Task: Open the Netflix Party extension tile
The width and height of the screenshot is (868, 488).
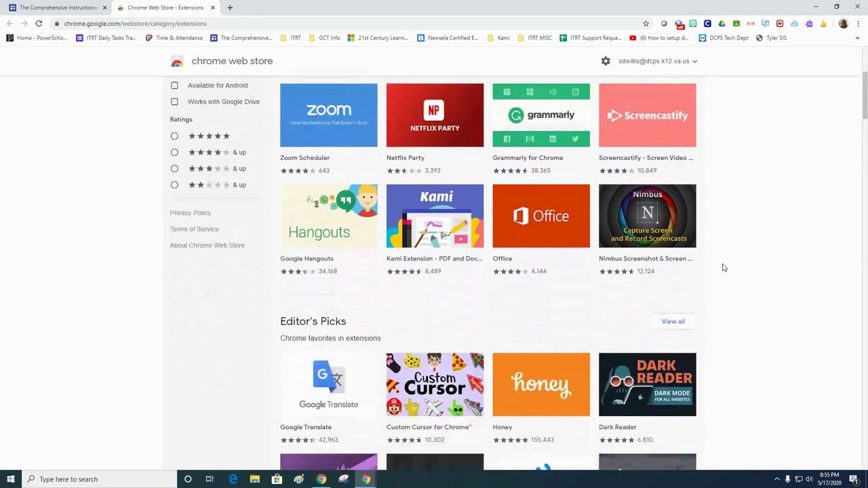Action: tap(435, 129)
